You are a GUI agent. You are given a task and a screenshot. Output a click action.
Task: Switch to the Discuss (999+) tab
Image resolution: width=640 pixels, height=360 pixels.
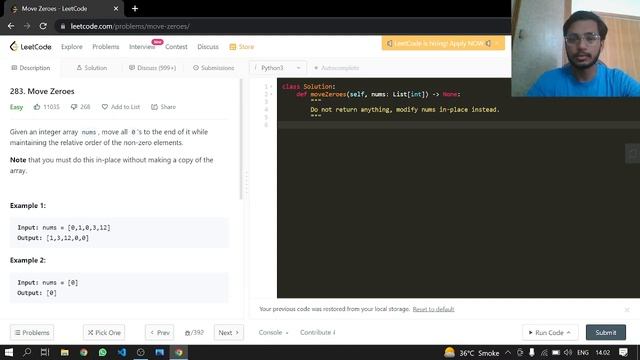[x=153, y=68]
